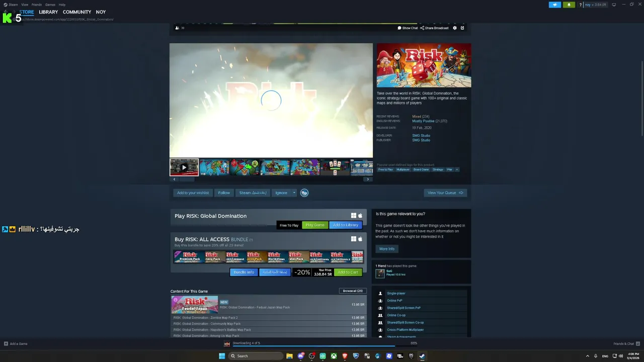
Task: Open Xbox app in the taskbar
Action: pyautogui.click(x=334, y=356)
